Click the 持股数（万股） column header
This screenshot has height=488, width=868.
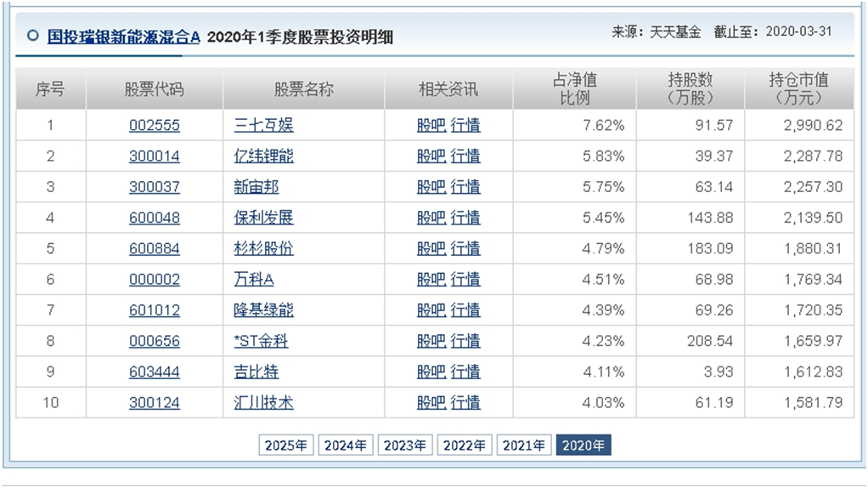pos(690,88)
